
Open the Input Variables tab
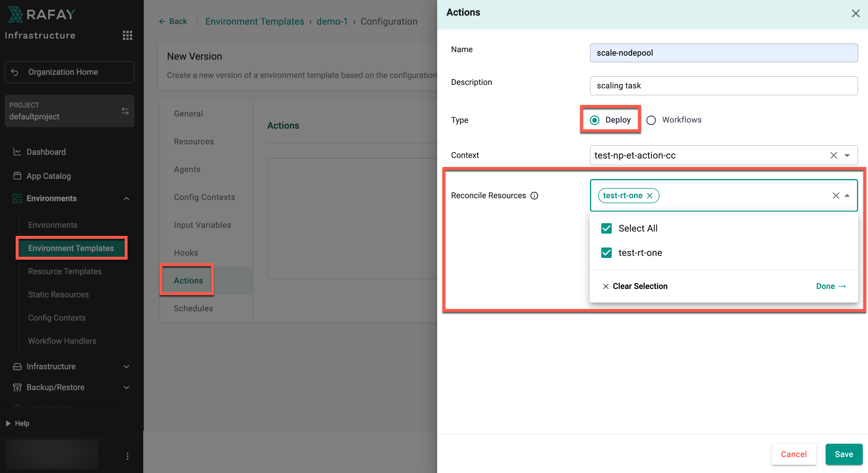point(202,225)
